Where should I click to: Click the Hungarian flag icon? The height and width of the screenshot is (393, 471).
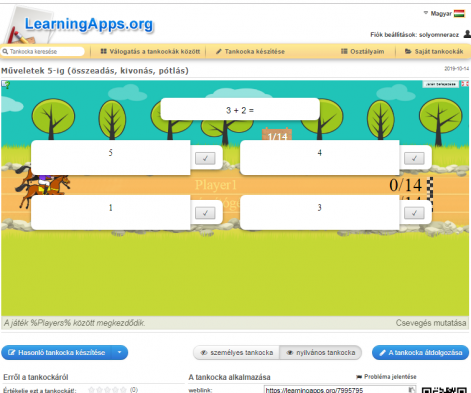(x=459, y=14)
